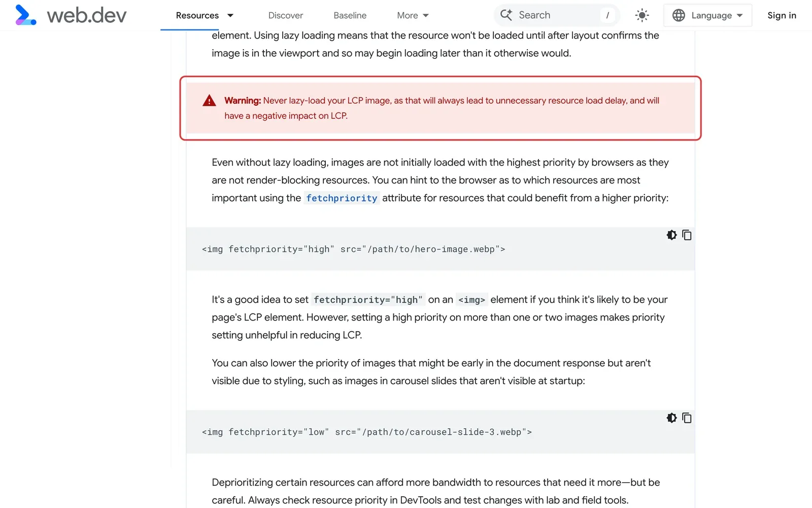Go to the Discover tab
Viewport: 812px width, 508px height.
[286, 15]
